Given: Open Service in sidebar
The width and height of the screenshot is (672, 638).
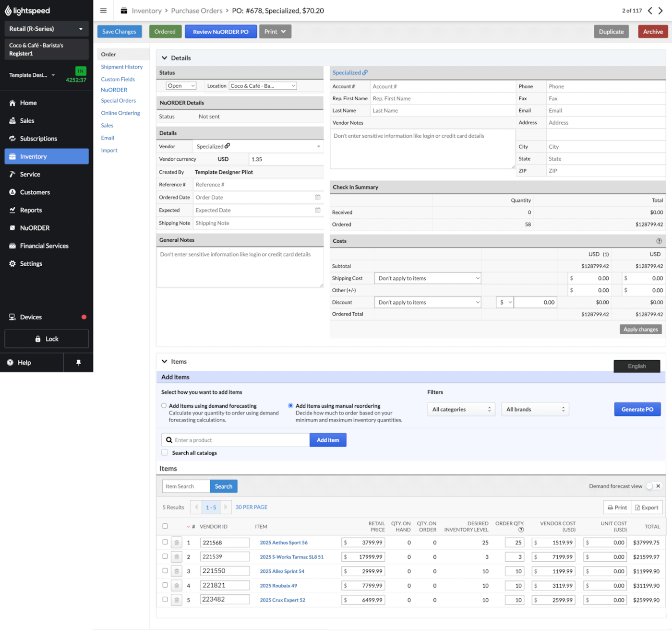Looking at the screenshot, I should tap(47, 174).
